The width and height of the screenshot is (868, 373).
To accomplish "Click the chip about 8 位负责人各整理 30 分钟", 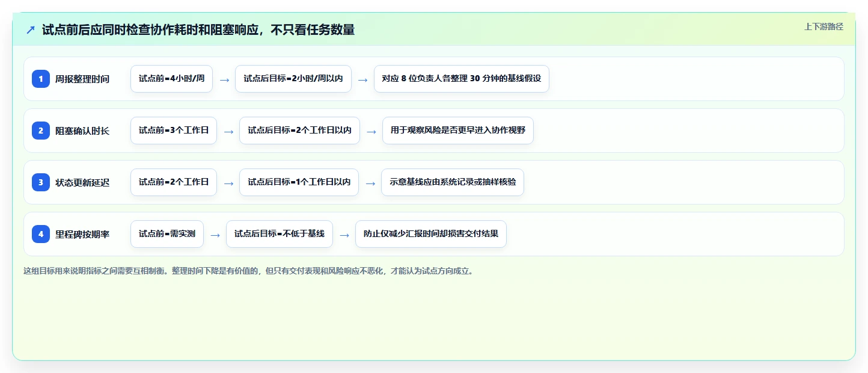I will [x=461, y=79].
